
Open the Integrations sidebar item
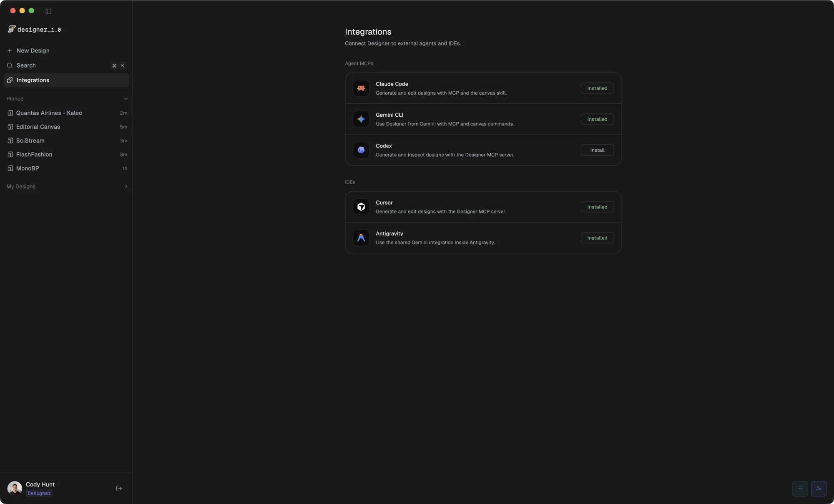pos(66,80)
